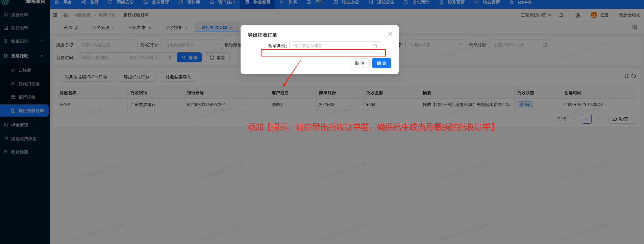This screenshot has height=244, width=644.
Task: Click the 确定 button in dialog
Action: pos(381,63)
